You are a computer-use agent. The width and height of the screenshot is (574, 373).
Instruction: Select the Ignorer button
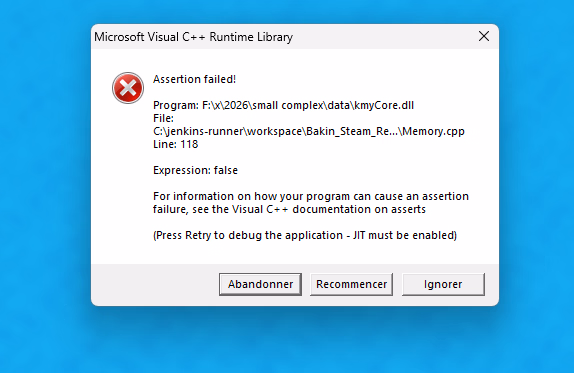click(443, 284)
